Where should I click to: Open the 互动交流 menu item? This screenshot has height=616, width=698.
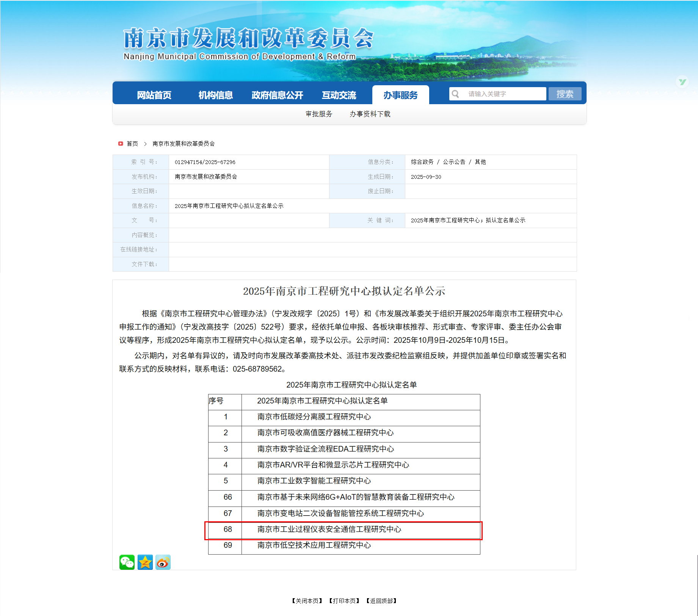click(339, 95)
